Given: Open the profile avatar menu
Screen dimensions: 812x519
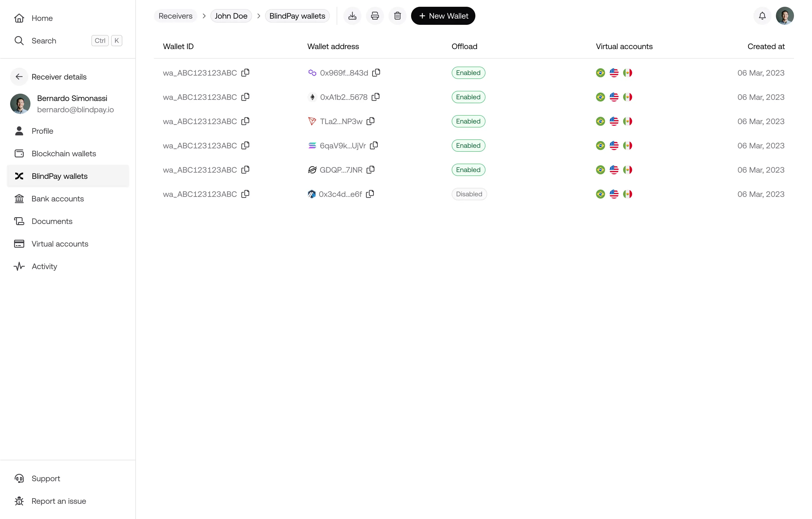Looking at the screenshot, I should pos(785,16).
